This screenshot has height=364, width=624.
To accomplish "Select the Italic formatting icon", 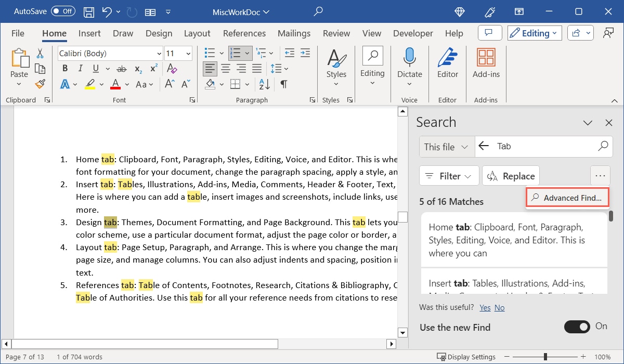I will coord(80,68).
